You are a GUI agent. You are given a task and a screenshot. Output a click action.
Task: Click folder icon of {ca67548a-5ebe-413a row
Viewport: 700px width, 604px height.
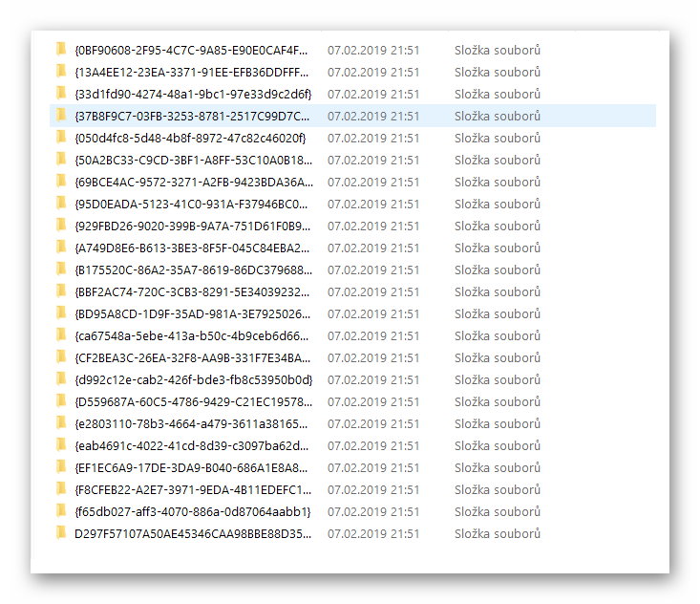click(x=61, y=334)
